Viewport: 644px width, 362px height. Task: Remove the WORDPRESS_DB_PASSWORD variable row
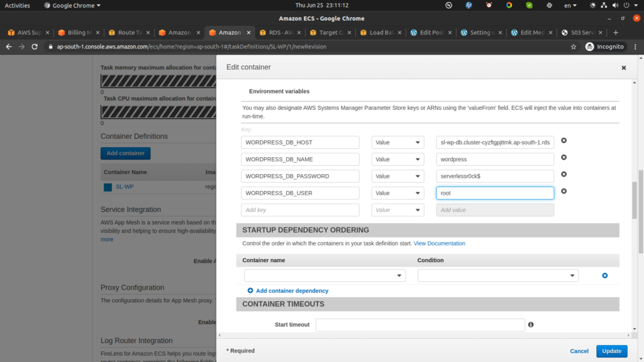point(564,174)
